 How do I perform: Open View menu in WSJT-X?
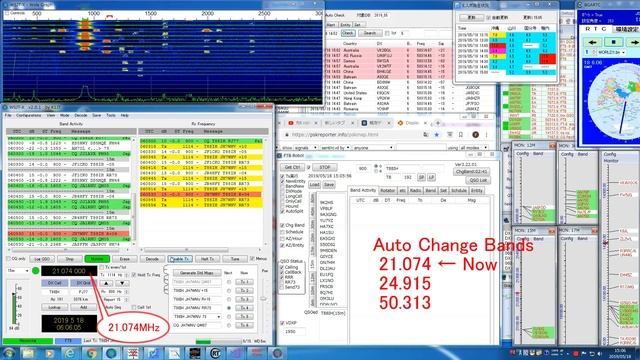(x=51, y=116)
